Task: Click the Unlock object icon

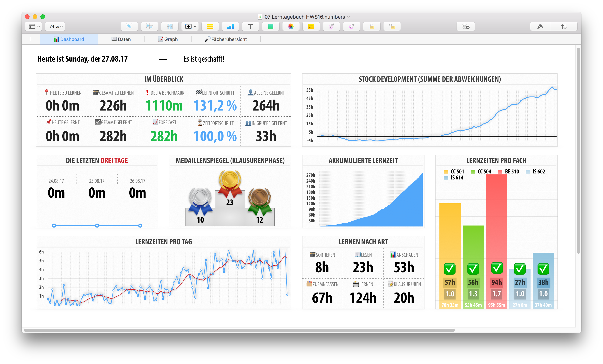Action: click(392, 26)
